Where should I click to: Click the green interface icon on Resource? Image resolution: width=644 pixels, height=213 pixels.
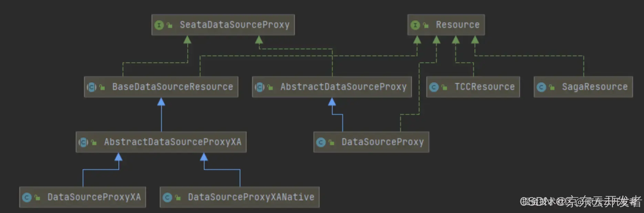(415, 25)
